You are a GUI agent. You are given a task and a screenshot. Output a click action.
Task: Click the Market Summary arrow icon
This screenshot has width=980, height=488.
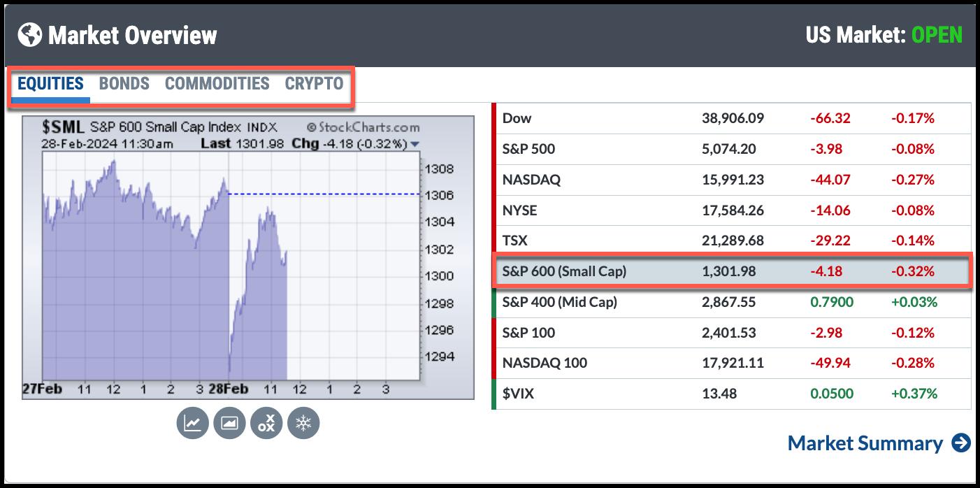pos(961,443)
